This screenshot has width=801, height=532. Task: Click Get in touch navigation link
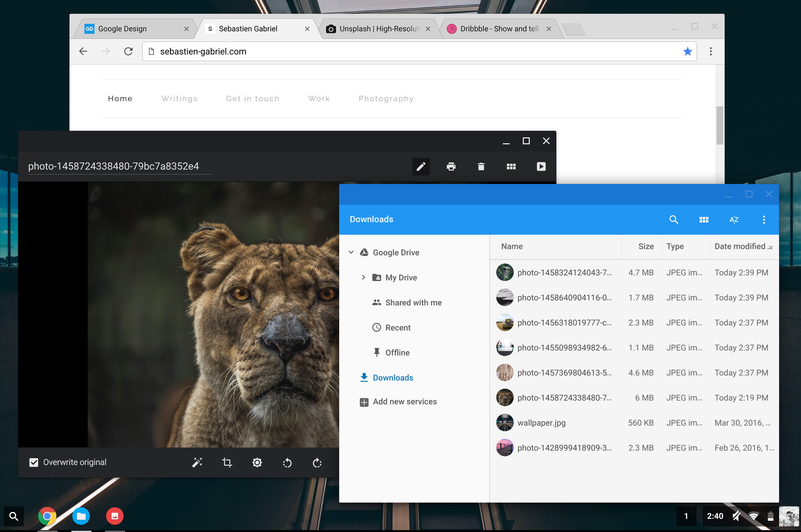252,99
